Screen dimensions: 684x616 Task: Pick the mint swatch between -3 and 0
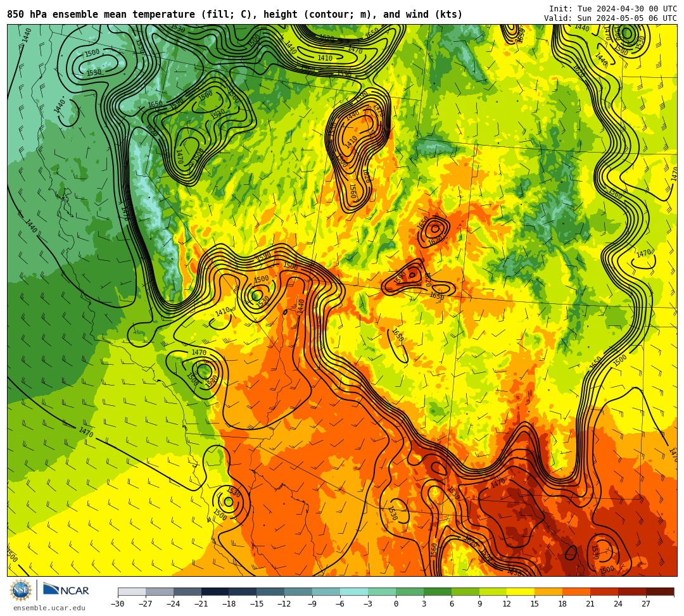point(382,591)
